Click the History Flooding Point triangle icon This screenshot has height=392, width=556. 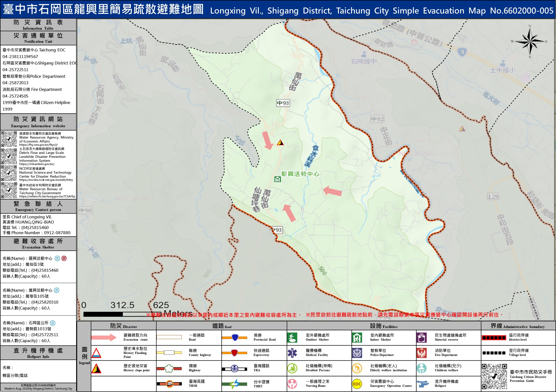(x=96, y=353)
